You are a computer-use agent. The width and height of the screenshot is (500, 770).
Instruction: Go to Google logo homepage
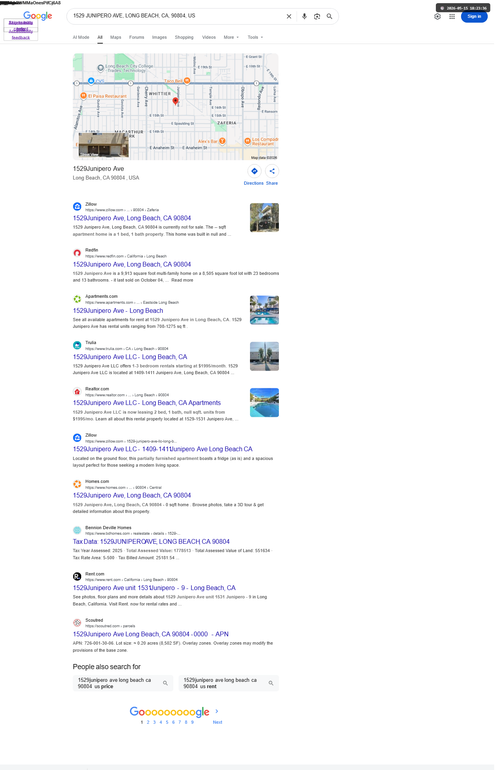click(38, 16)
